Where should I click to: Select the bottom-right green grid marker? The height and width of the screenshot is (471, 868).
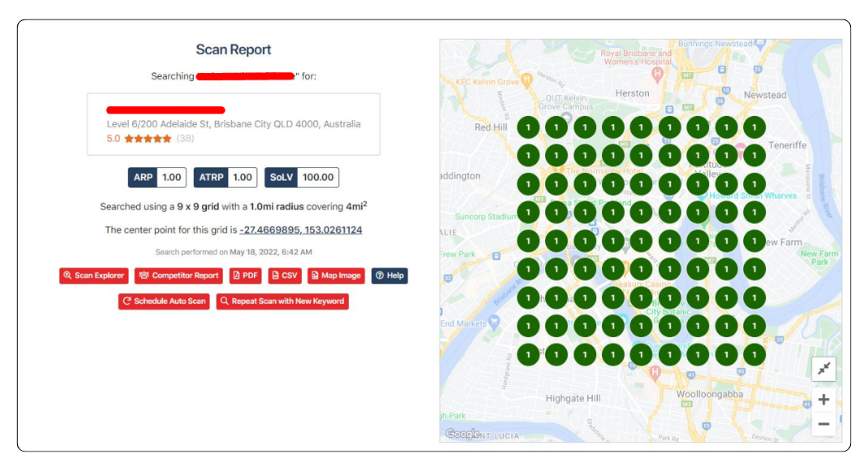point(754,354)
